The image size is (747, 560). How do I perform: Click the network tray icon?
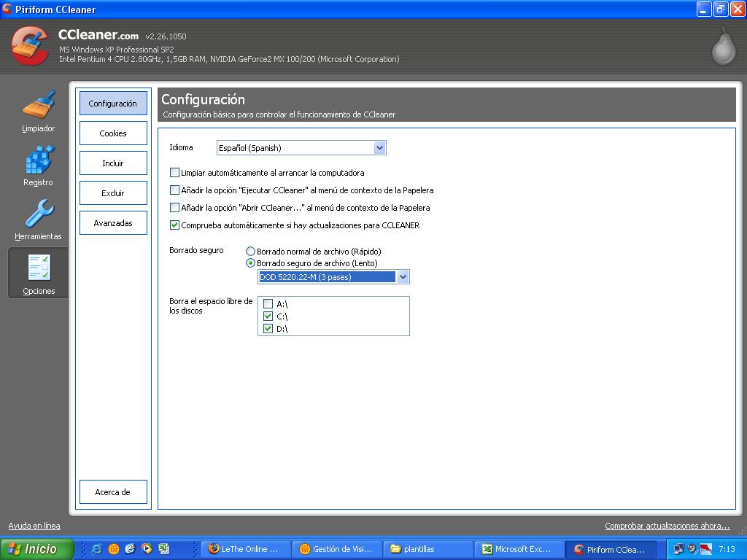[x=678, y=549]
